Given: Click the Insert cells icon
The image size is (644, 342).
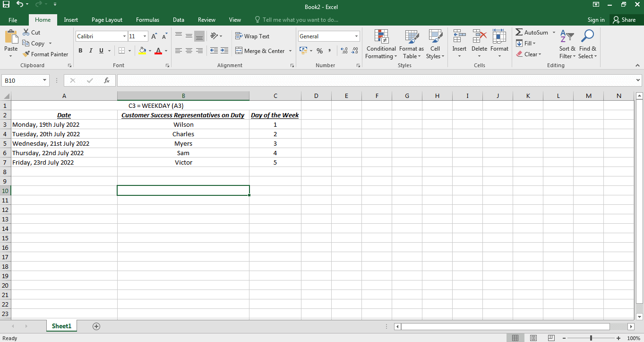Looking at the screenshot, I should (x=459, y=36).
